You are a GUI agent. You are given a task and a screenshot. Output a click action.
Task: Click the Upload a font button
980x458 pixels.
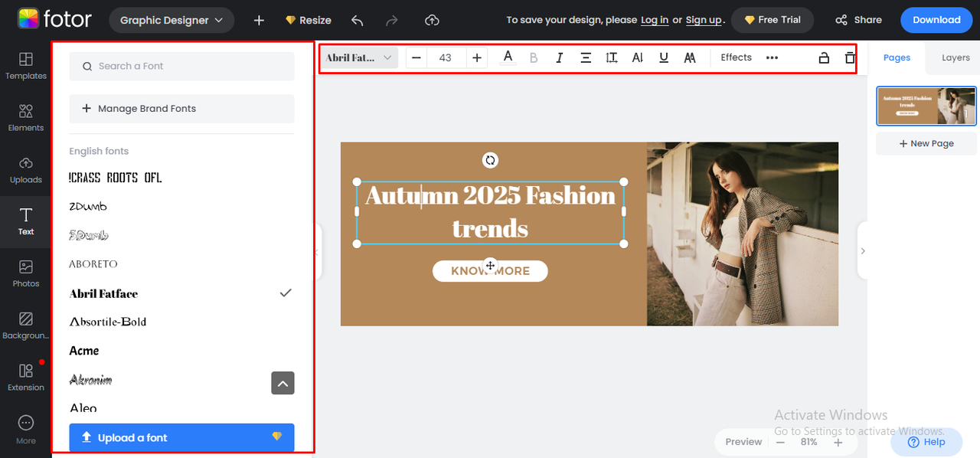pos(181,437)
